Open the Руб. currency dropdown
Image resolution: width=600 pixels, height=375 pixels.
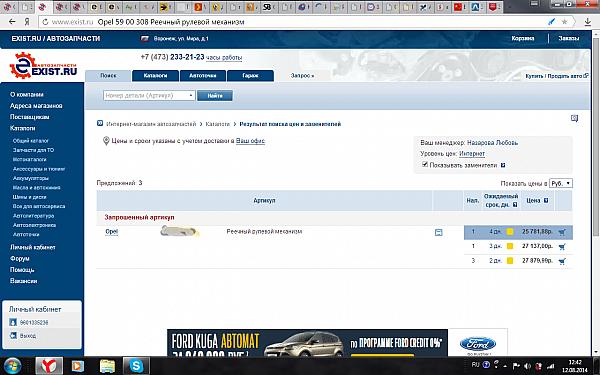[x=561, y=183]
